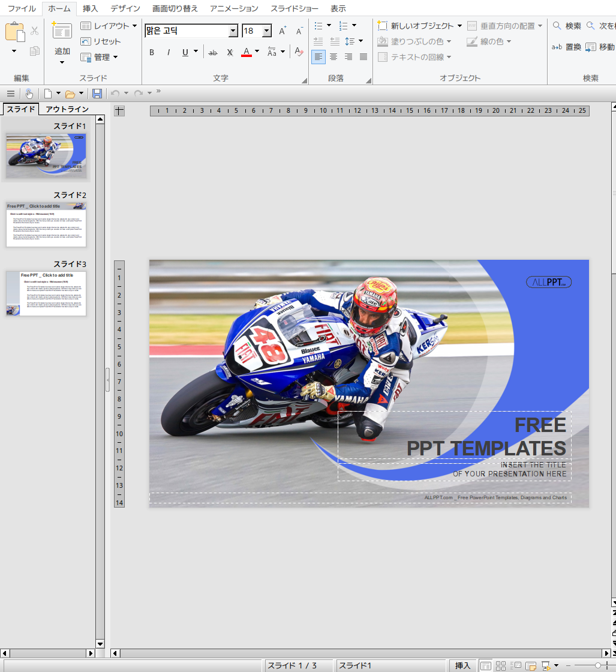Click the touch mode hand icon
The height and width of the screenshot is (672, 616).
pyautogui.click(x=29, y=94)
